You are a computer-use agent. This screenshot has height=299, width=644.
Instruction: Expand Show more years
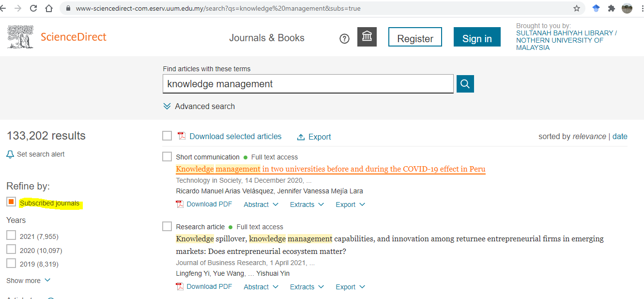click(28, 281)
